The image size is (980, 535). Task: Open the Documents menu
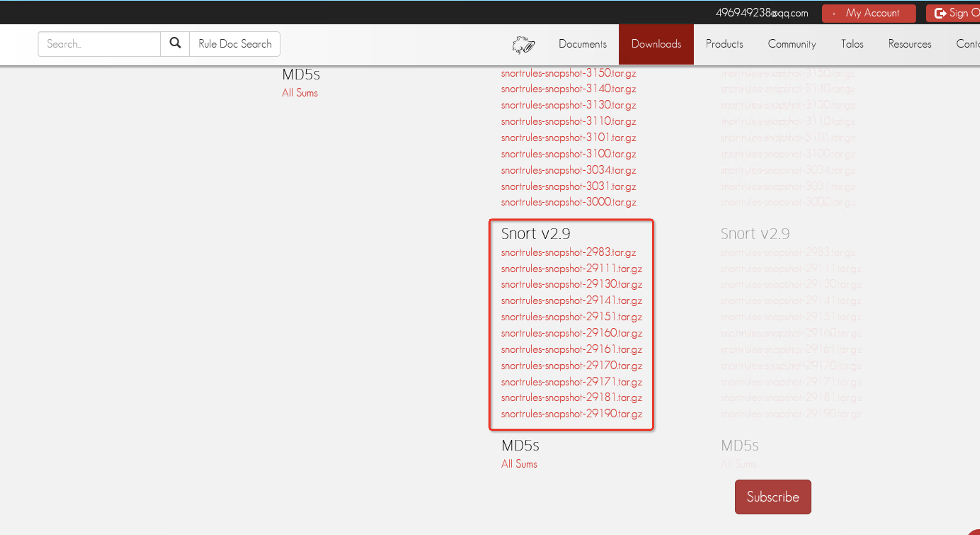582,44
